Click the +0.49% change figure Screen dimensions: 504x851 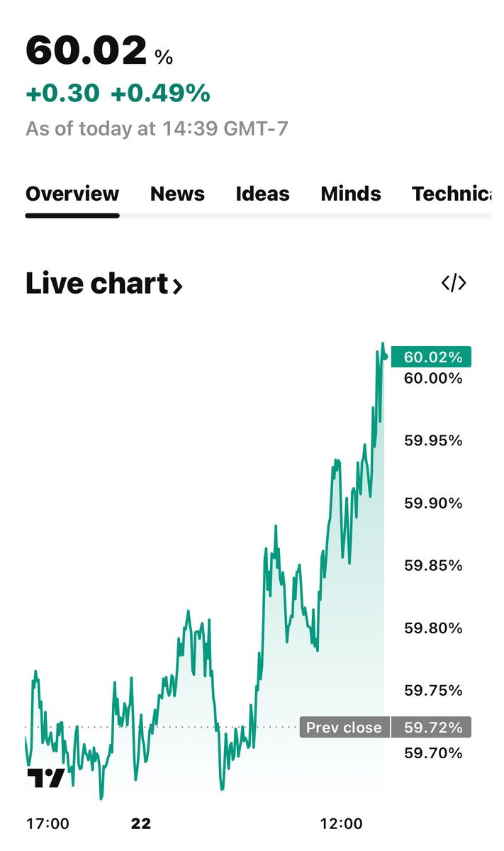pyautogui.click(x=161, y=93)
